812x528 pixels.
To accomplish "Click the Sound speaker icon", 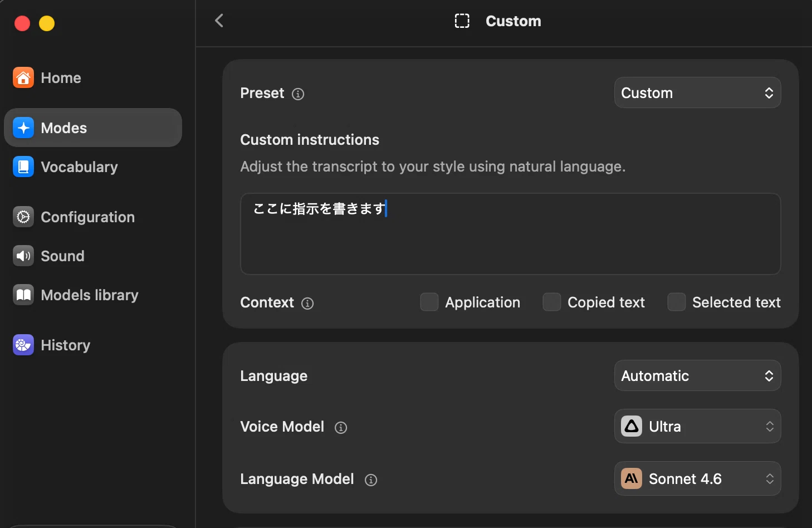I will point(23,256).
